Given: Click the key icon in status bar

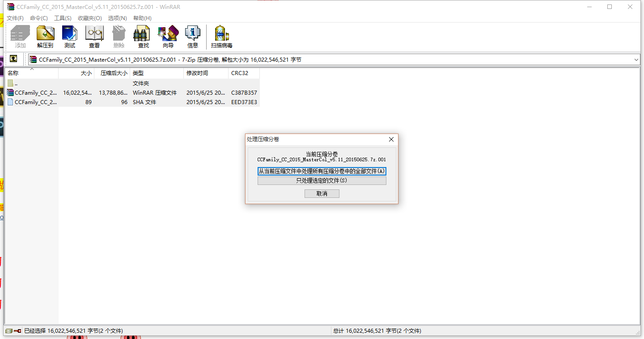Looking at the screenshot, I should click(17, 331).
